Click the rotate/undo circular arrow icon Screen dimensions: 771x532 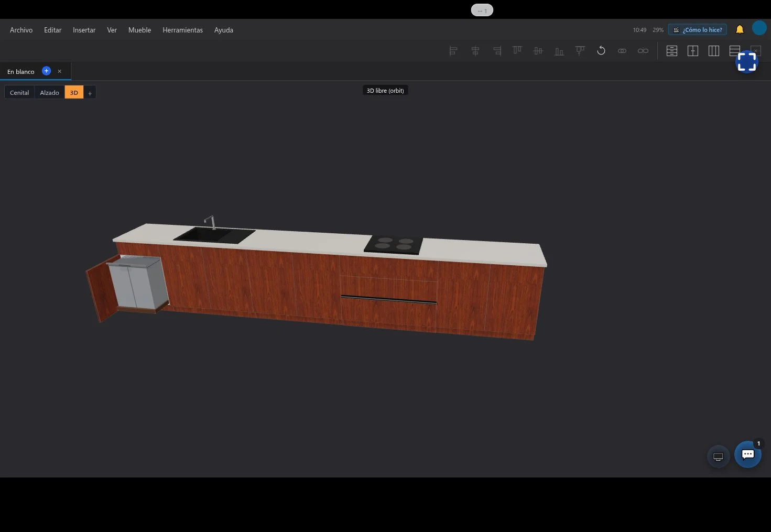[x=601, y=51]
